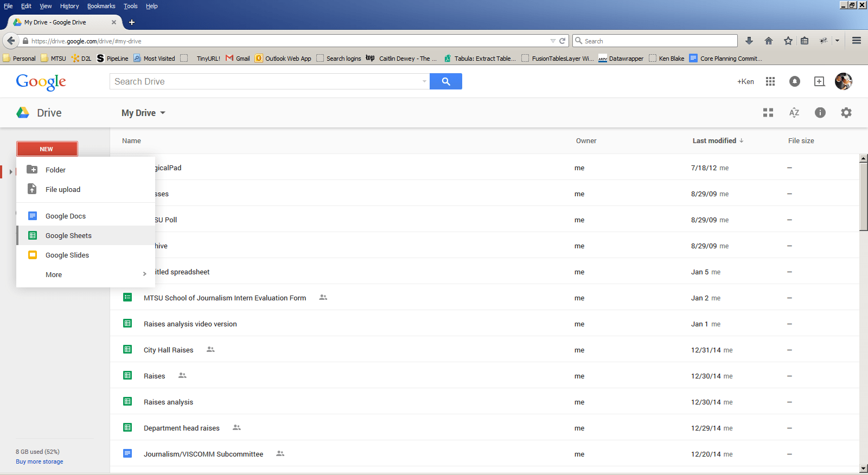Go to Firefox home icon
Image resolution: width=868 pixels, height=475 pixels.
(x=769, y=41)
